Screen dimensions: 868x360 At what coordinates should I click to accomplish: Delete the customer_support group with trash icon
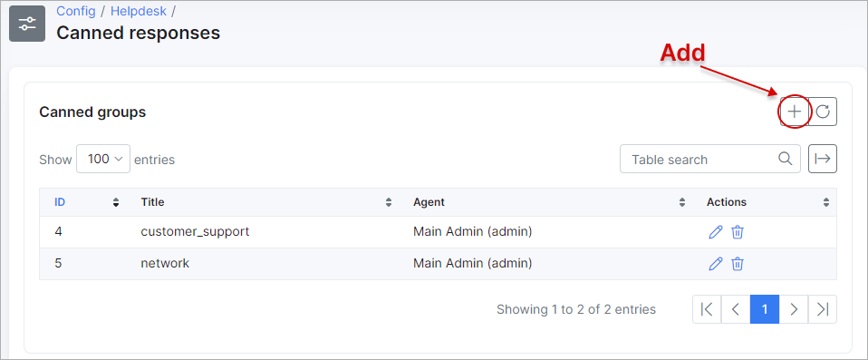[x=738, y=232]
